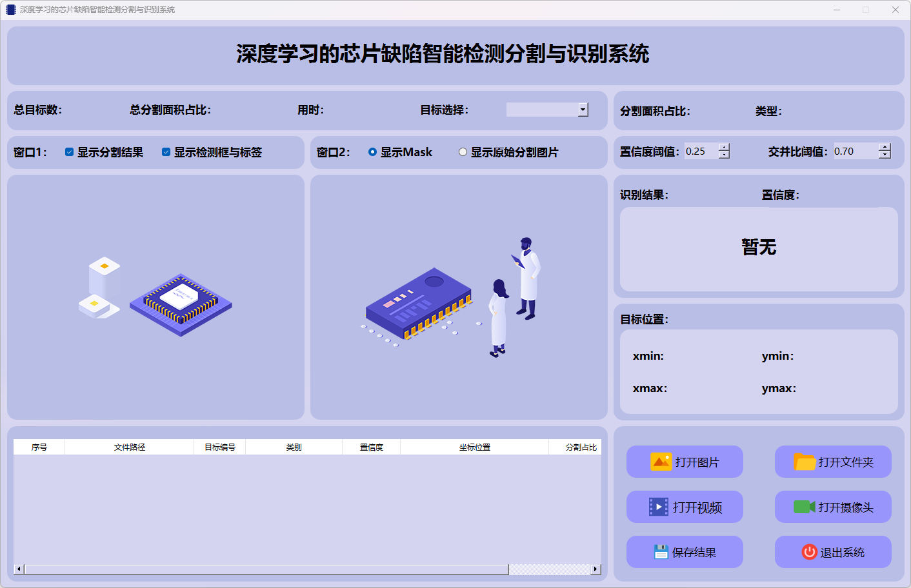Click the xmin label in 目标位置
This screenshot has height=588, width=911.
[648, 356]
